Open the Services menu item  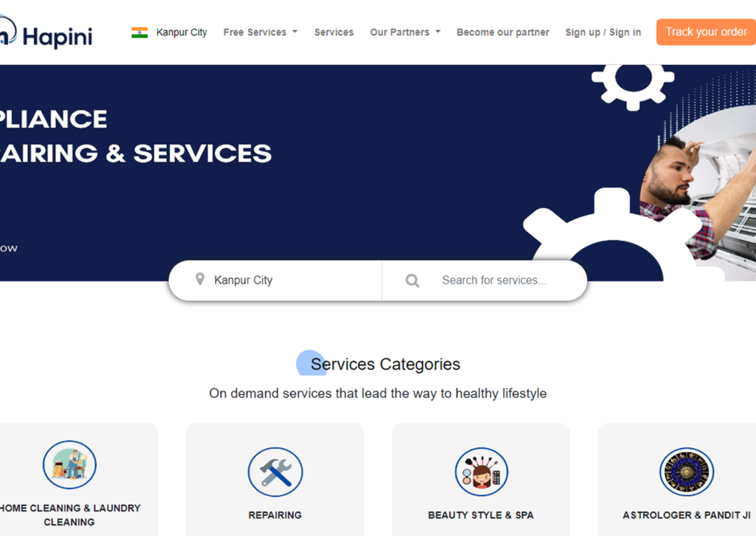pyautogui.click(x=334, y=32)
